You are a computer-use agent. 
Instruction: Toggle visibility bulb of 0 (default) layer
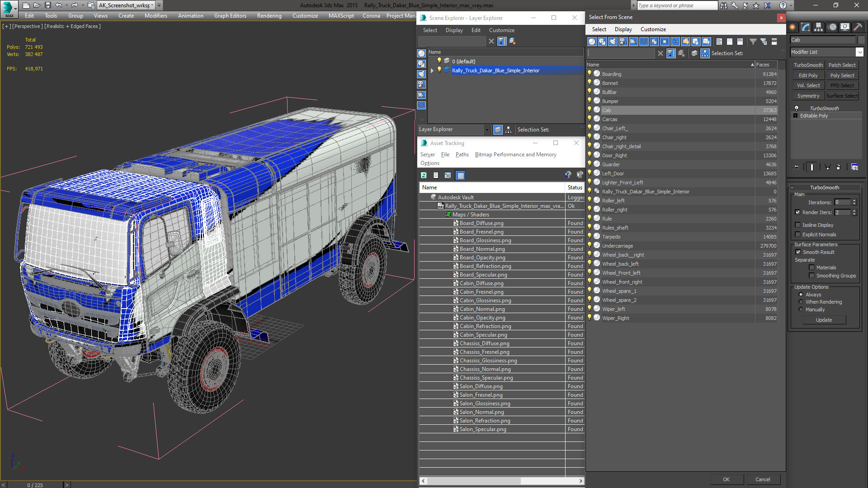[x=439, y=61]
